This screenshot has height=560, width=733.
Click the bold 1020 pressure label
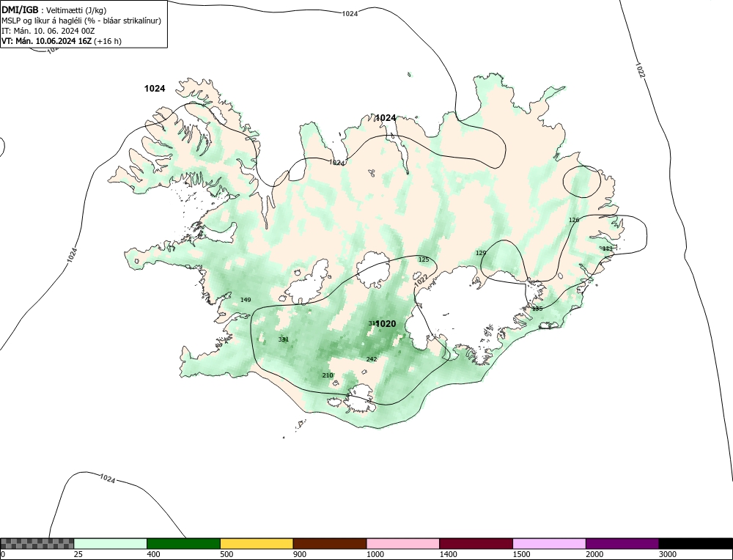pos(386,324)
